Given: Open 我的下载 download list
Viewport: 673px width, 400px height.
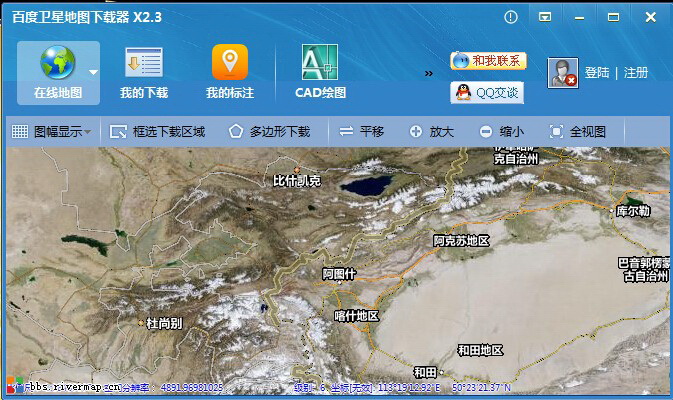Looking at the screenshot, I should click(144, 73).
